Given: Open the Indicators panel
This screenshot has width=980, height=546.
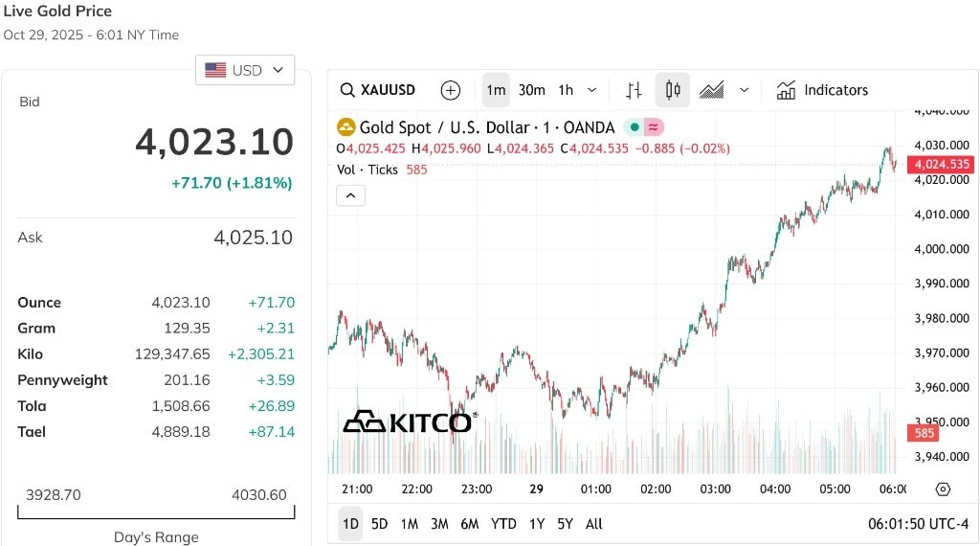Looking at the screenshot, I should [x=822, y=90].
